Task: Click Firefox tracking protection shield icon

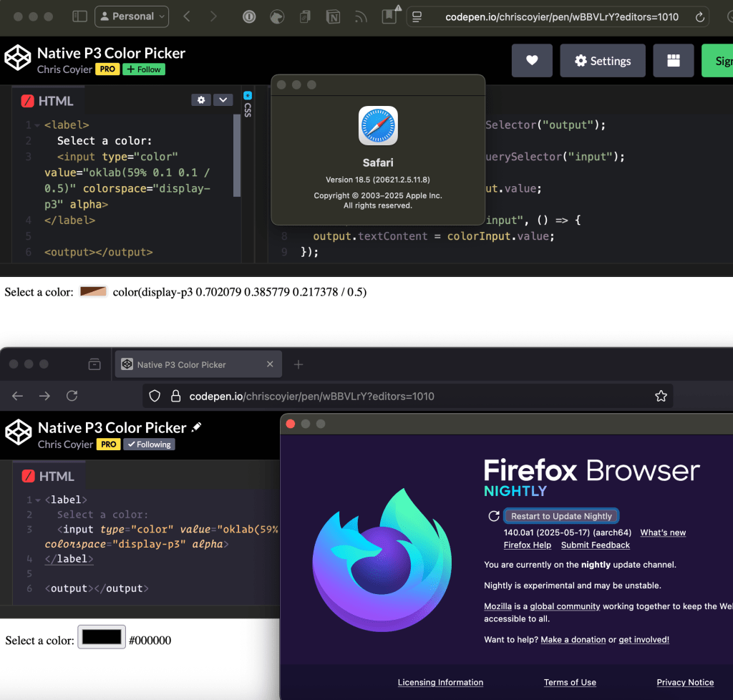Action: tap(154, 396)
